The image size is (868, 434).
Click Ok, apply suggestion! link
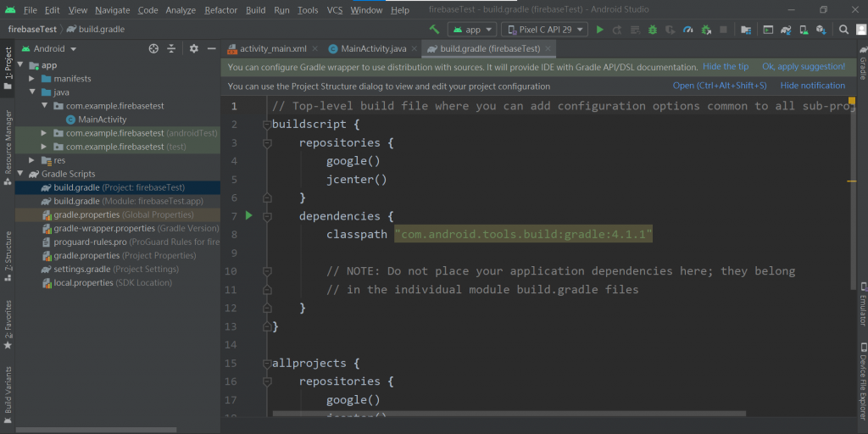tap(804, 66)
